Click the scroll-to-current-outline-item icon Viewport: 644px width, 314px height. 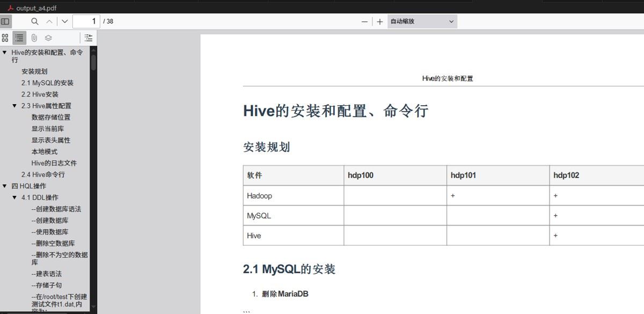(x=89, y=38)
